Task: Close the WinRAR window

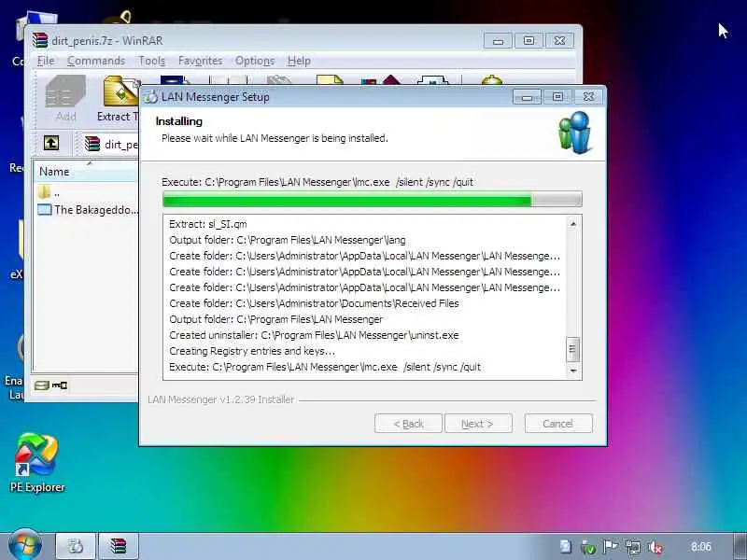Action: (x=559, y=41)
